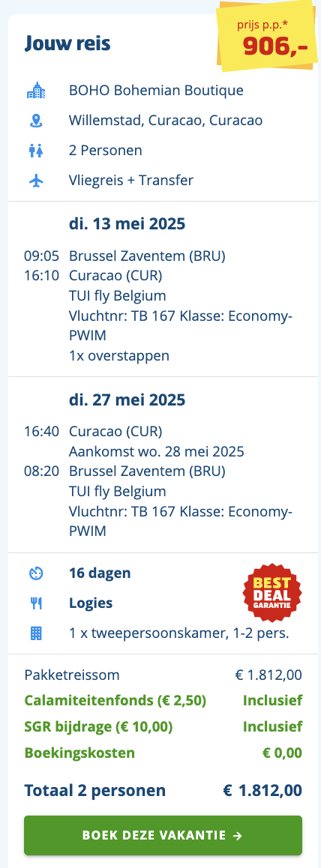This screenshot has height=868, width=321.
Task: Click the return date di. 27 mei 2025
Action: (127, 400)
